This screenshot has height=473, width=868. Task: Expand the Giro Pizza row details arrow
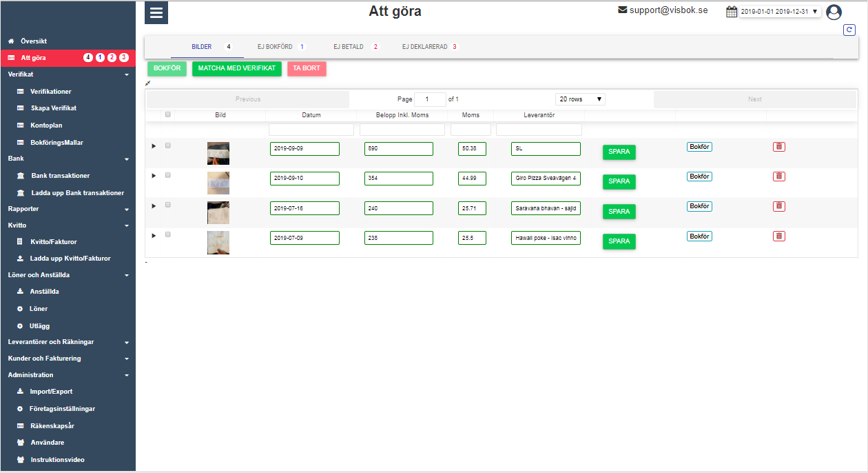[154, 176]
